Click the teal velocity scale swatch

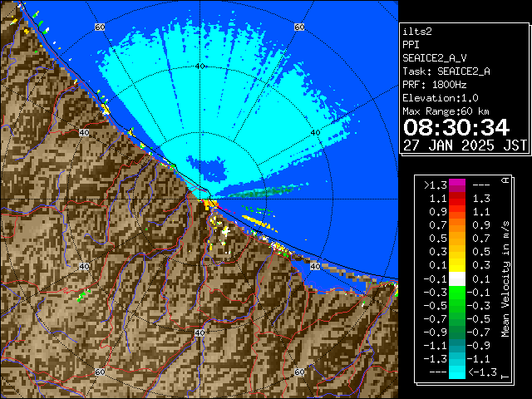[x=457, y=346]
